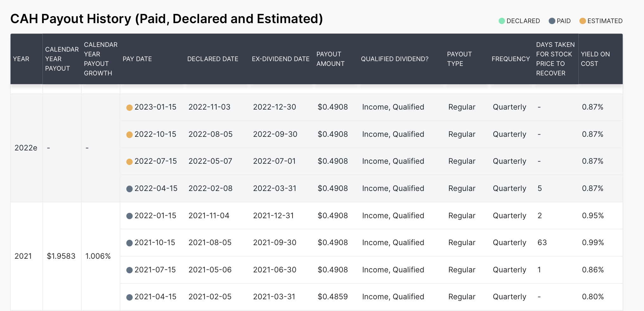Click the paid dot beside 2021-10-15
The width and height of the screenshot is (644, 311).
pos(129,243)
